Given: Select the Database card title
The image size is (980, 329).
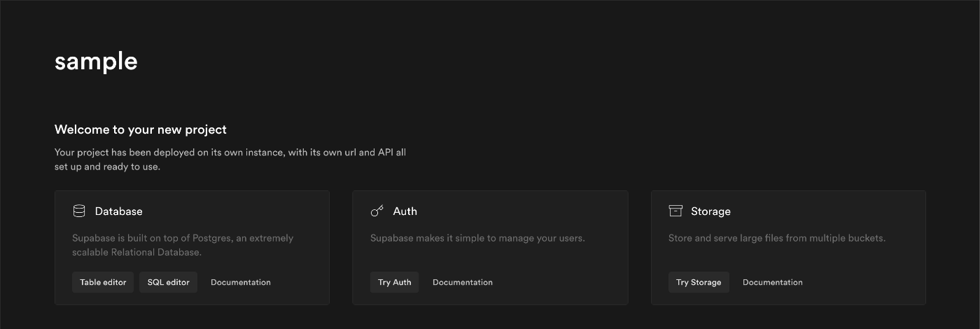Looking at the screenshot, I should coord(119,211).
